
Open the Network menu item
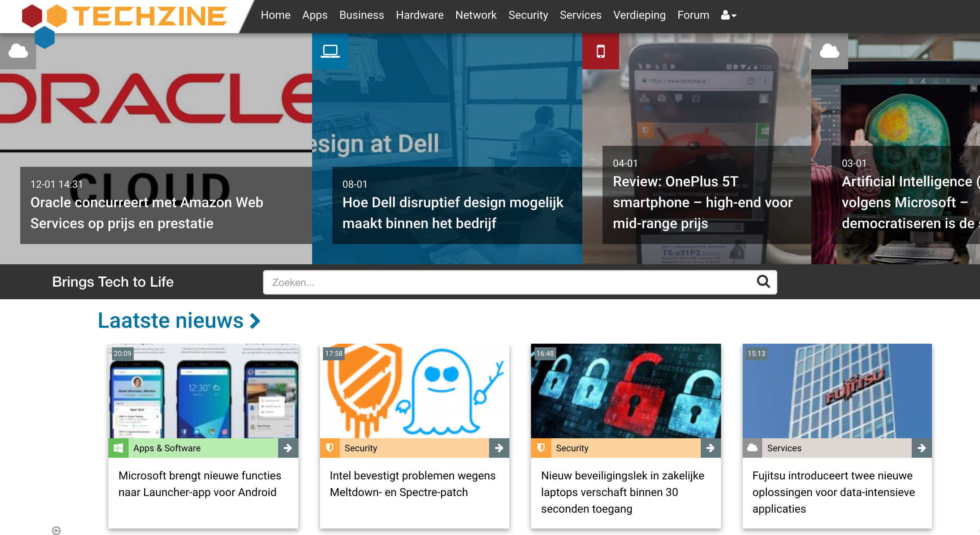475,15
